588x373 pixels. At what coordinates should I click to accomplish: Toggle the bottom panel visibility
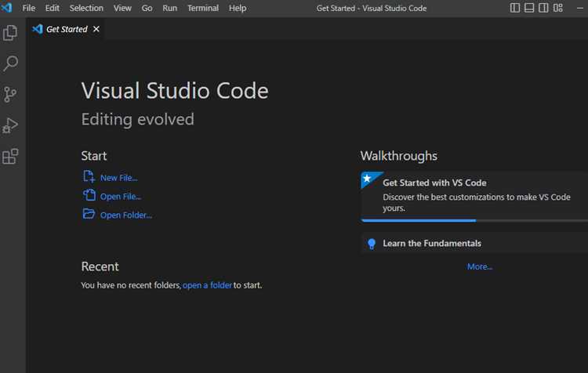point(529,8)
